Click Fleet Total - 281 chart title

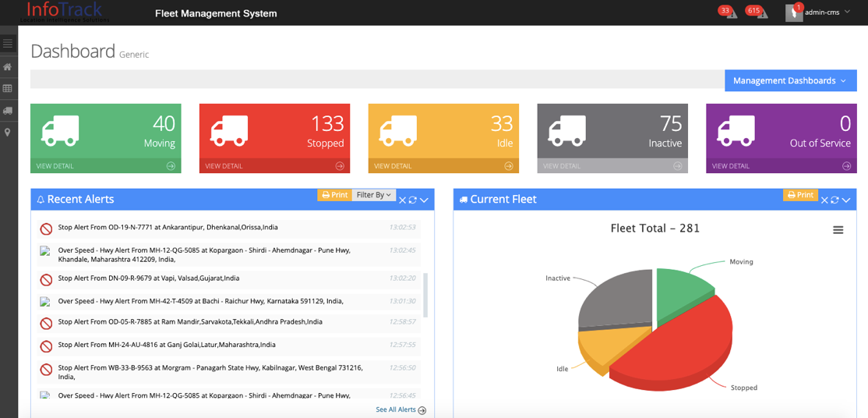click(x=655, y=228)
